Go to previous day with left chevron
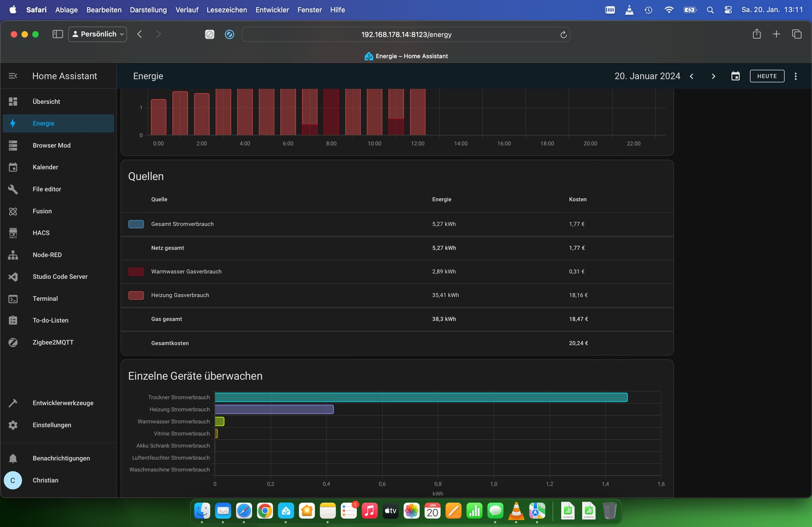Image resolution: width=812 pixels, height=527 pixels. click(691, 76)
